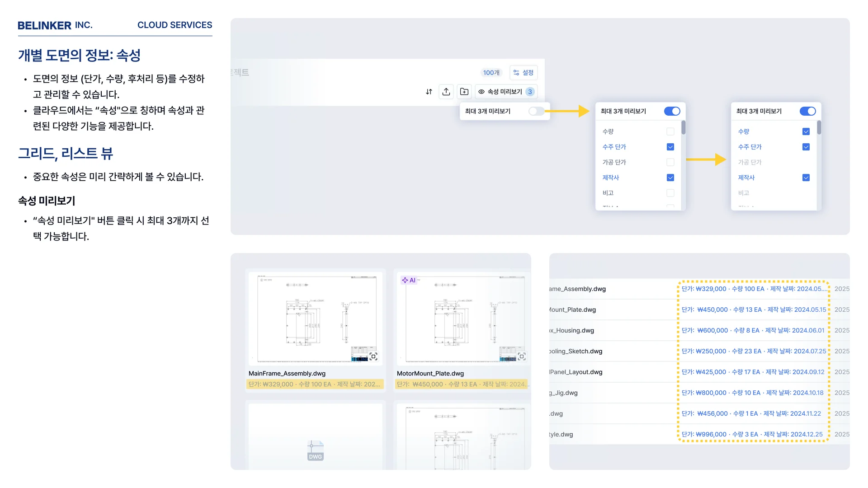Viewport: 868px width, 488px height.
Task: Click the AI badge on MotorMount_Plate thumbnail
Action: (409, 280)
